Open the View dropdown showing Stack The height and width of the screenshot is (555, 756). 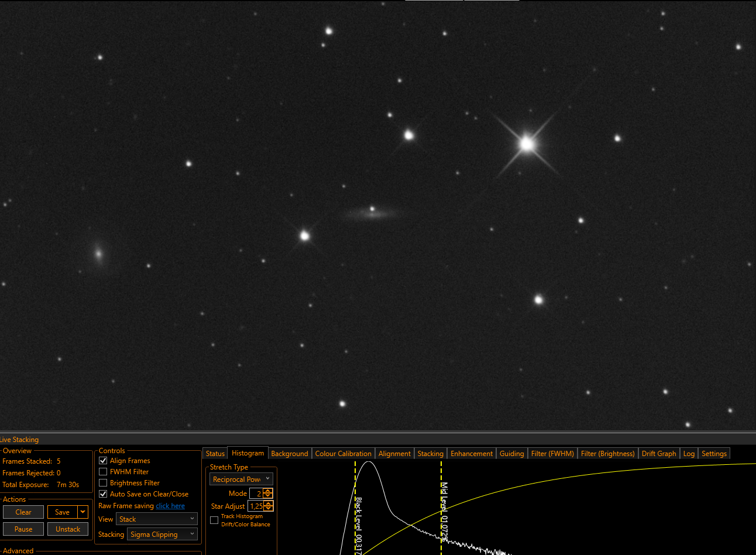pos(157,519)
